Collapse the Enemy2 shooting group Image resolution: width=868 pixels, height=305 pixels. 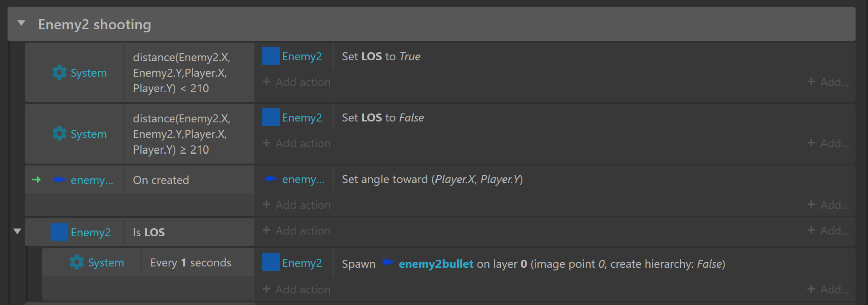coord(20,24)
